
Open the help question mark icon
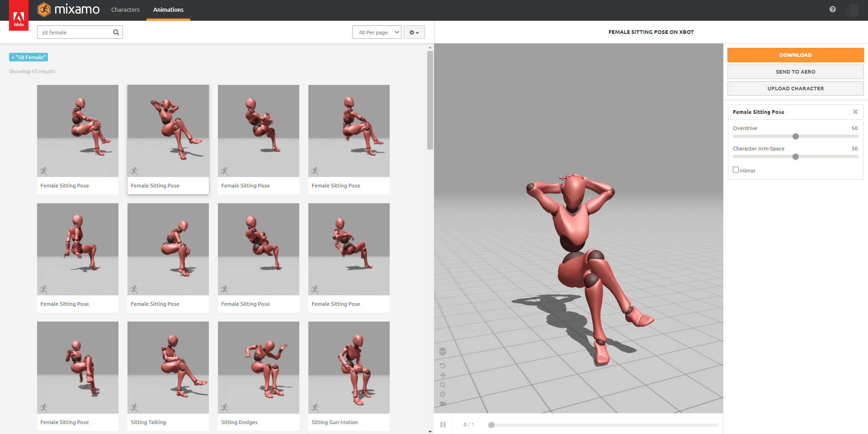(833, 9)
